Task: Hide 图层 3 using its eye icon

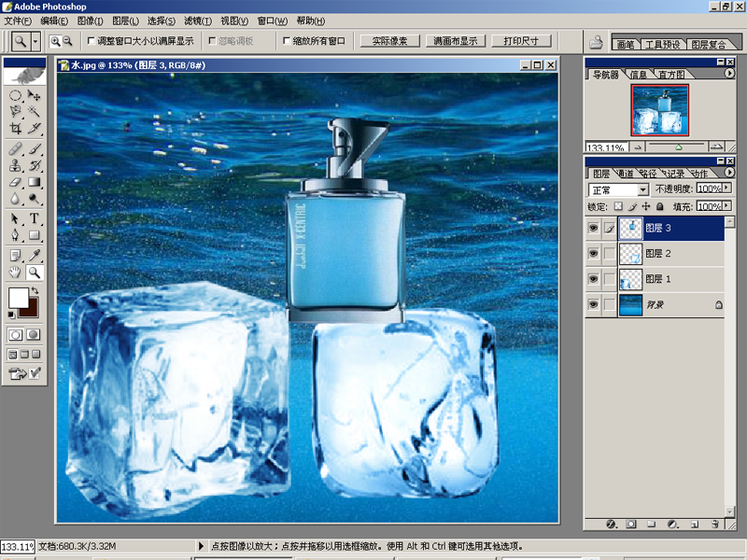Action: (593, 228)
